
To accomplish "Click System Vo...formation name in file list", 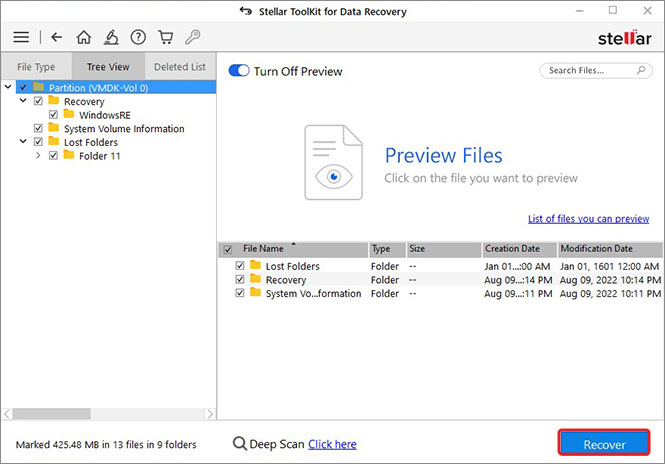I will point(313,293).
